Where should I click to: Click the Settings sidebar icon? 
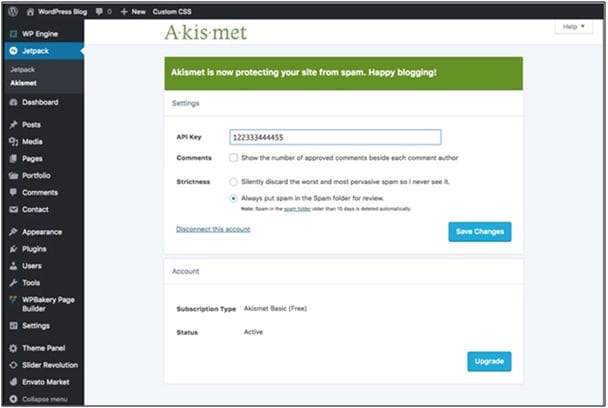coord(14,326)
